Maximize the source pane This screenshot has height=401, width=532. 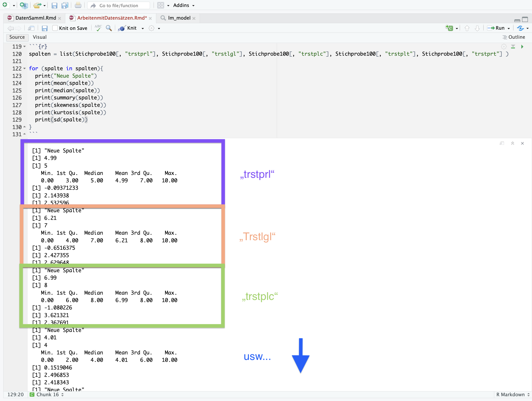[x=525, y=19]
